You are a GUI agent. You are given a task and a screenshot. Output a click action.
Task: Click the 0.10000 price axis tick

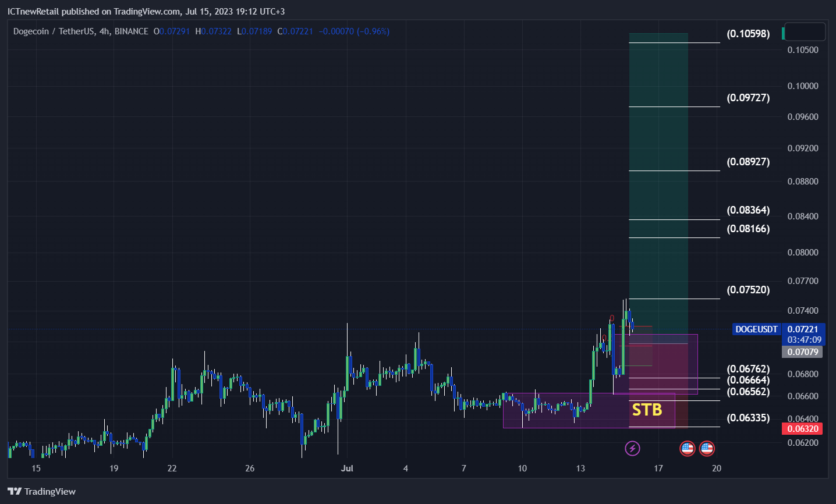pos(803,86)
